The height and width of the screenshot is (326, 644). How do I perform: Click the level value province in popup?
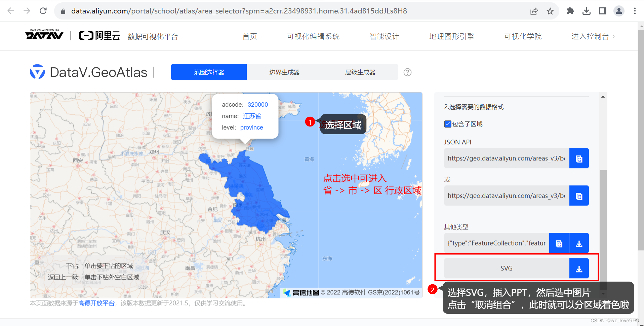pos(252,128)
